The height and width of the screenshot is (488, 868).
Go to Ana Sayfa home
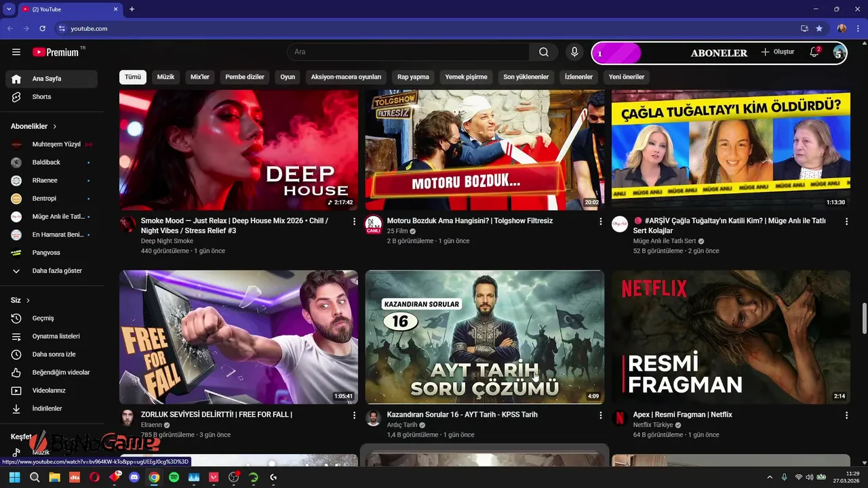pyautogui.click(x=52, y=79)
